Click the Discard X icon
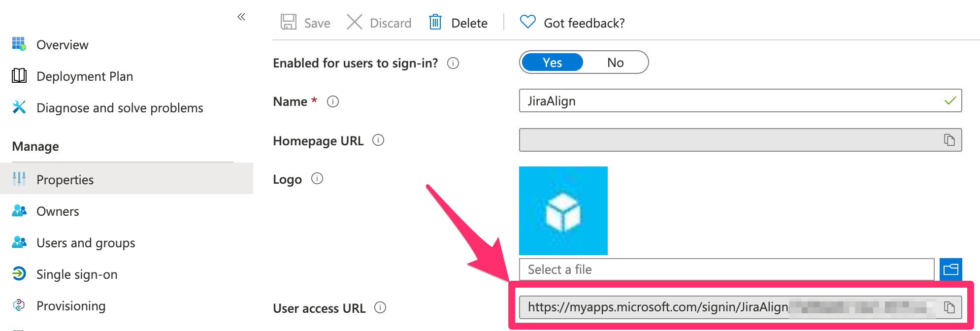The width and height of the screenshot is (980, 331). [x=354, y=22]
